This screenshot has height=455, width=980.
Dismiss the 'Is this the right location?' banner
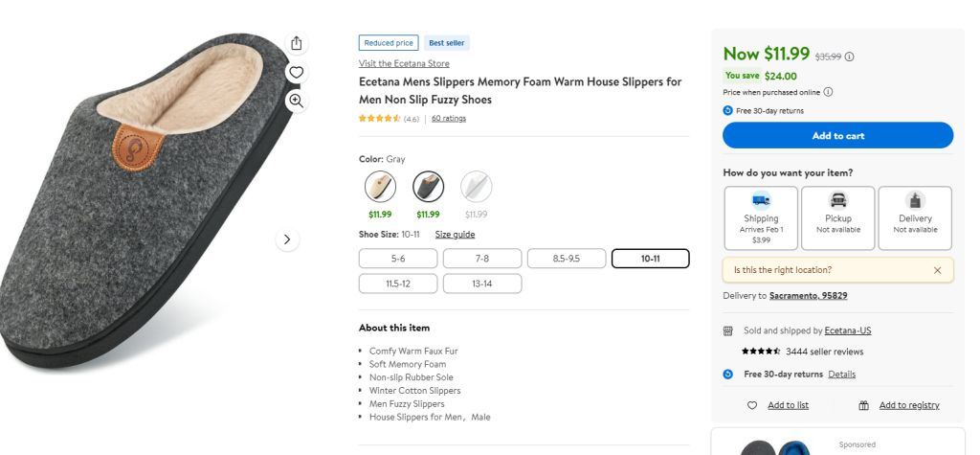click(937, 270)
